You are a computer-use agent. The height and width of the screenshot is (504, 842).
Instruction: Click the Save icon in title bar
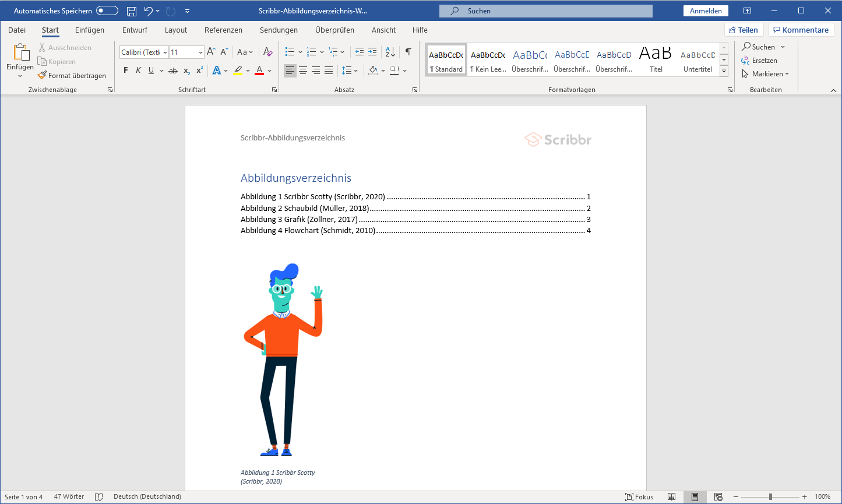(x=132, y=11)
